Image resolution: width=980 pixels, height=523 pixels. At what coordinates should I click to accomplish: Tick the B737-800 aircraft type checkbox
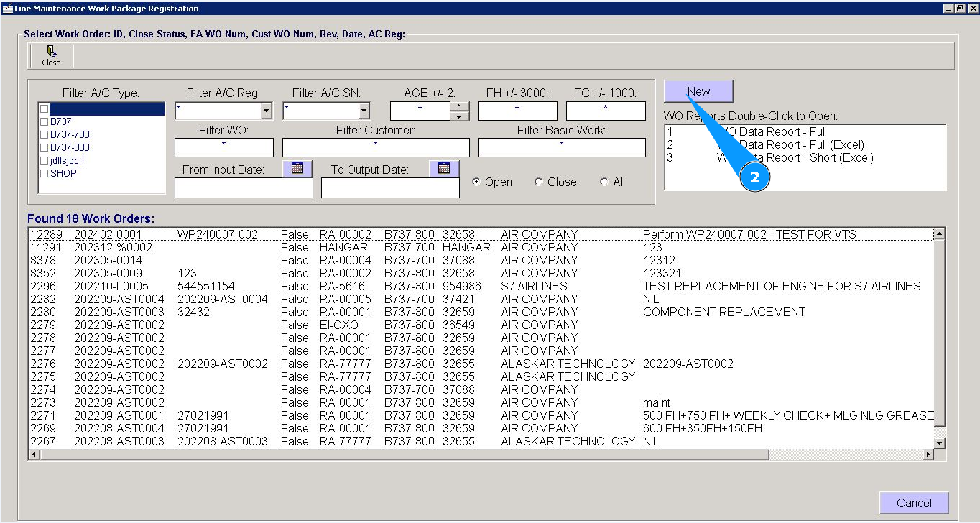click(x=45, y=148)
